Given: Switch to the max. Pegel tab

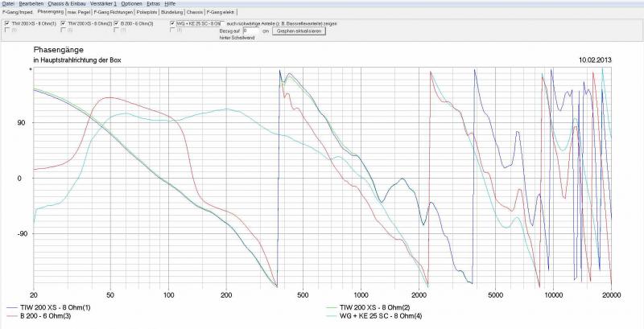Looking at the screenshot, I should tap(80, 13).
